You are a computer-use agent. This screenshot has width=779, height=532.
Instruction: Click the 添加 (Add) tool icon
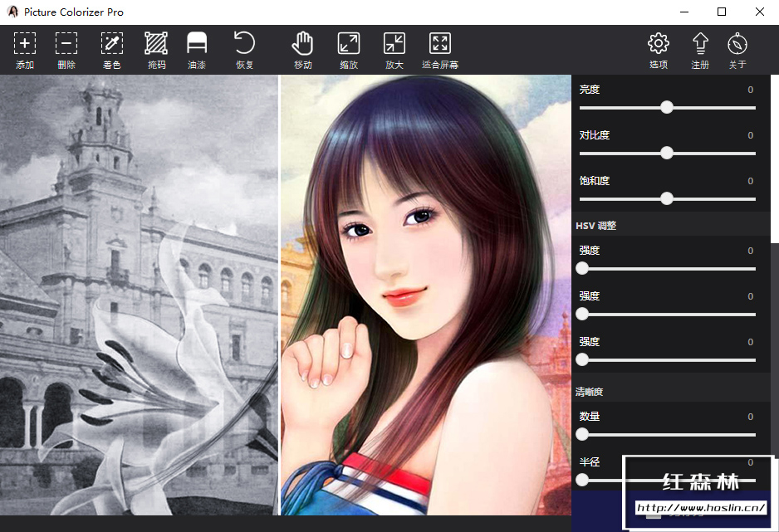[x=24, y=44]
